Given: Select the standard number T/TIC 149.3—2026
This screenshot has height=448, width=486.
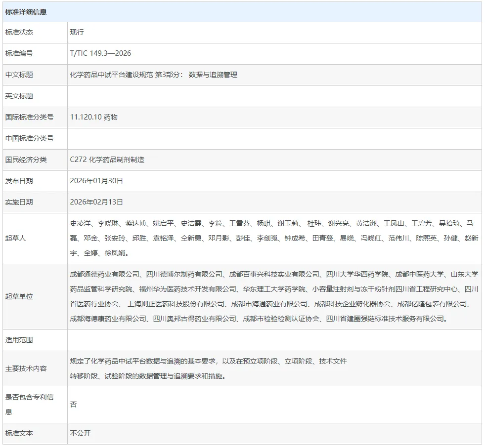Looking at the screenshot, I should (x=100, y=53).
